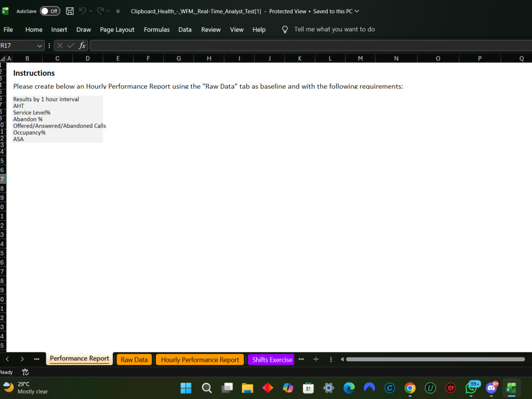Open the Shifts Exercise sheet tab
532x399 pixels.
[x=271, y=360]
